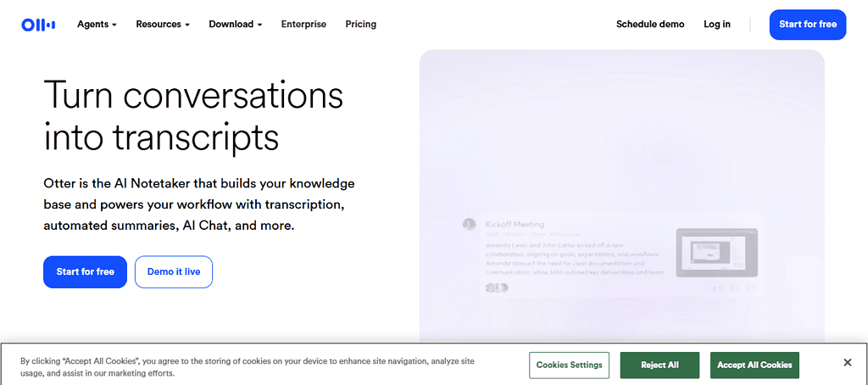Viewport: 868px width, 385px height.
Task: Close the cookie banner with the X
Action: 847,363
